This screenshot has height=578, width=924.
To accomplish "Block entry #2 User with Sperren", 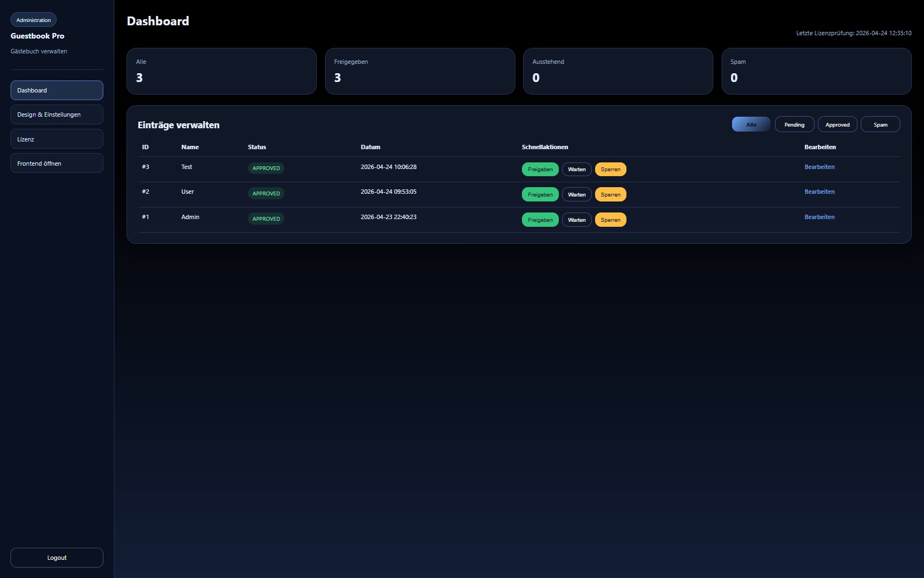I will pos(610,195).
